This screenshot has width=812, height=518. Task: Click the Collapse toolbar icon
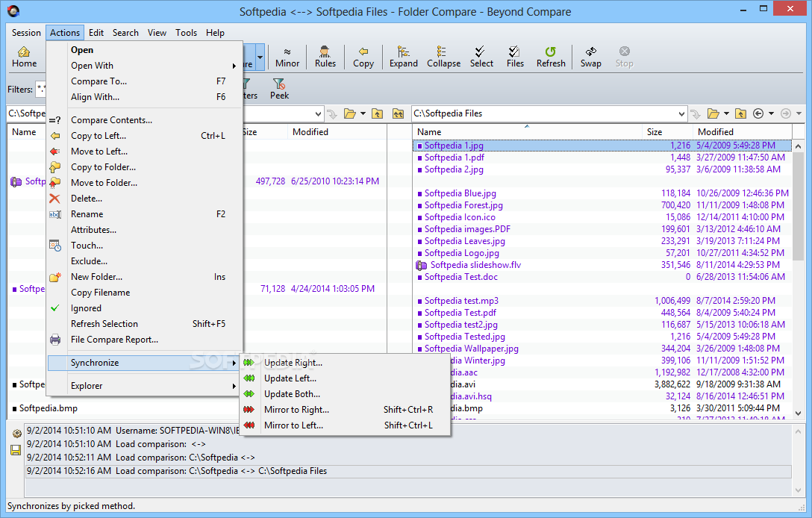[443, 57]
